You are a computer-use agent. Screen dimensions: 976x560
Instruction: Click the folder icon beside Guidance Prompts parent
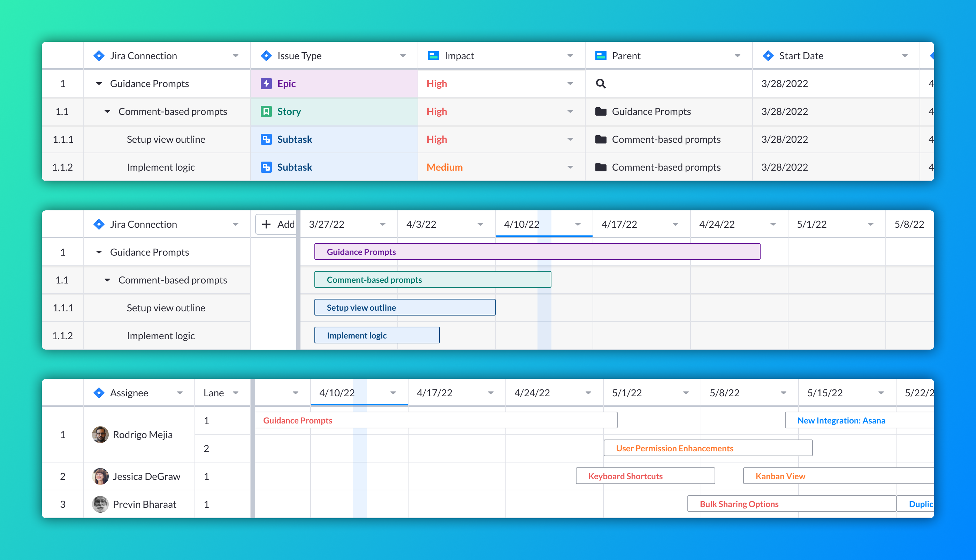coord(600,111)
